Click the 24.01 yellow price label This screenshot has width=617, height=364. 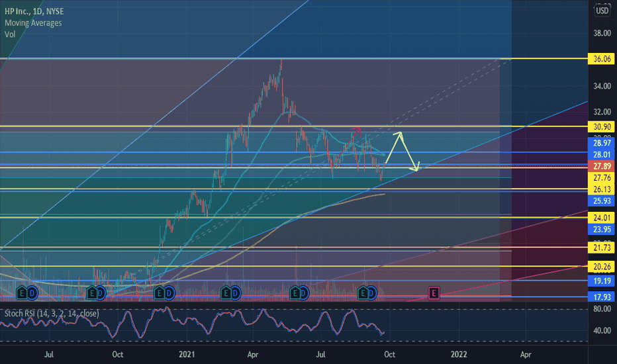pyautogui.click(x=602, y=218)
